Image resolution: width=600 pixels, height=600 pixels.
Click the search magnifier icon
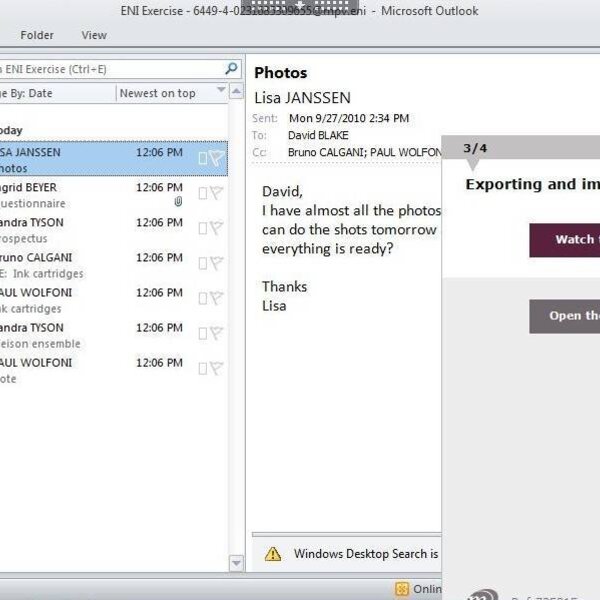(x=231, y=69)
